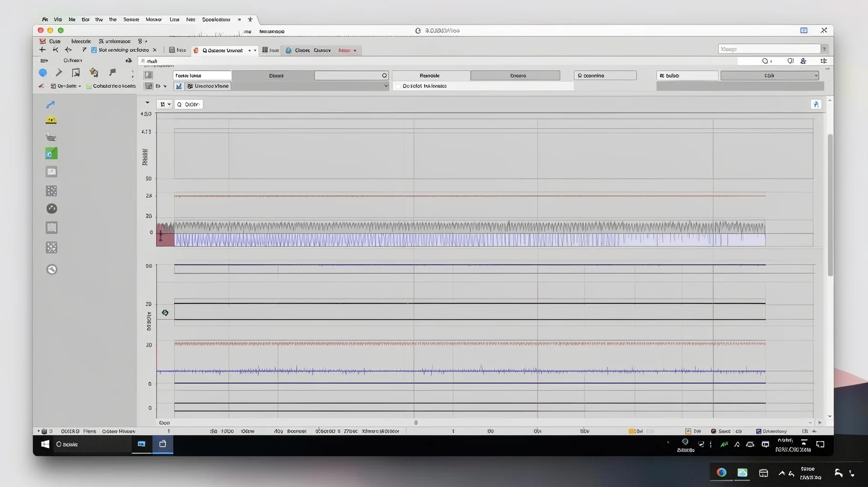Viewport: 868px width, 487px height.
Task: Select the blue curved-line sidebar icon
Action: pos(50,104)
